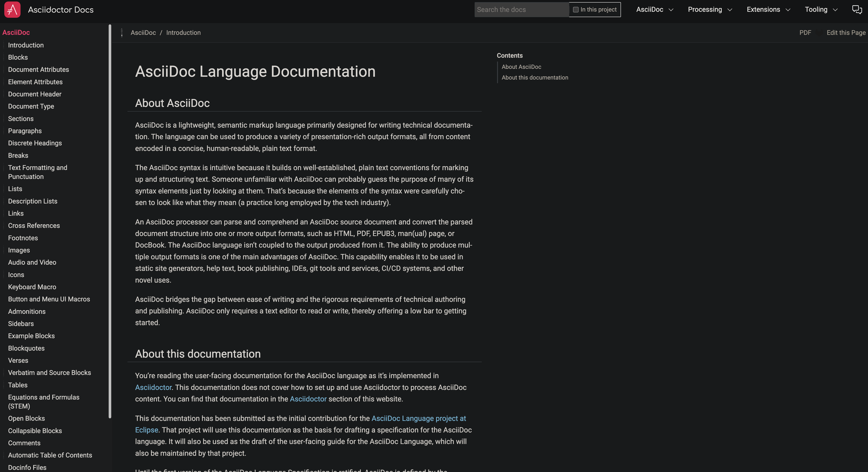Select Icons in the sidebar
Screen dimensions: 868x472
click(x=16, y=275)
